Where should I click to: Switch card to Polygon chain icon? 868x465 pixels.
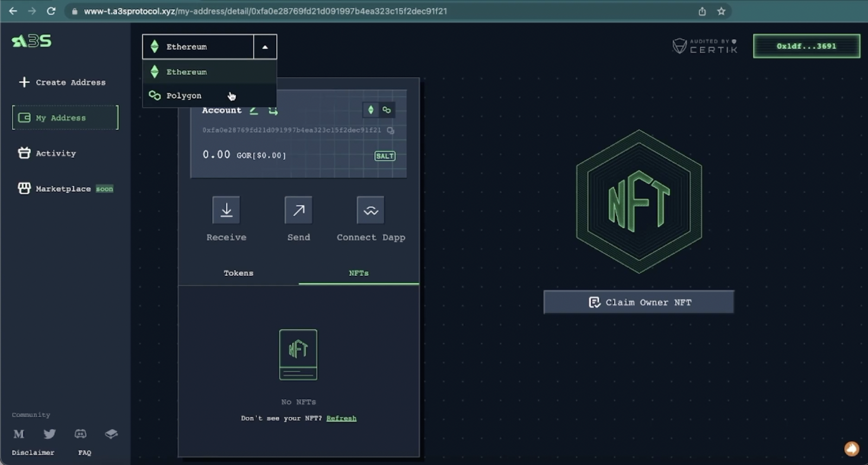[386, 110]
